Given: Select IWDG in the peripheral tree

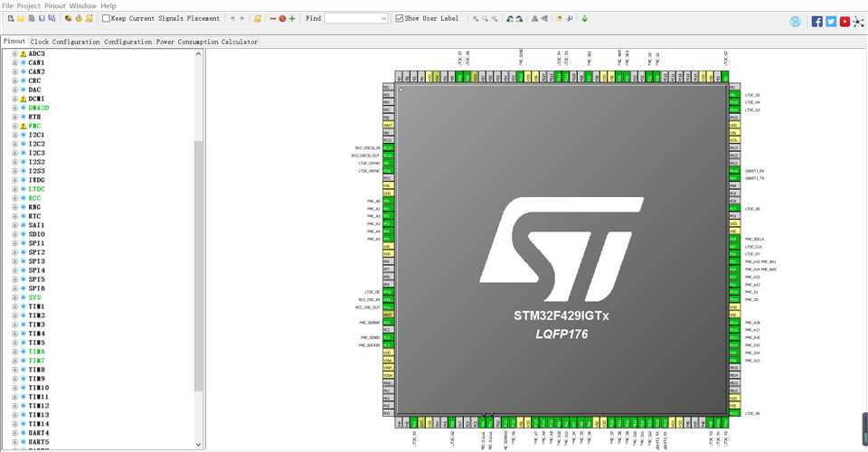Looking at the screenshot, I should pos(36,180).
